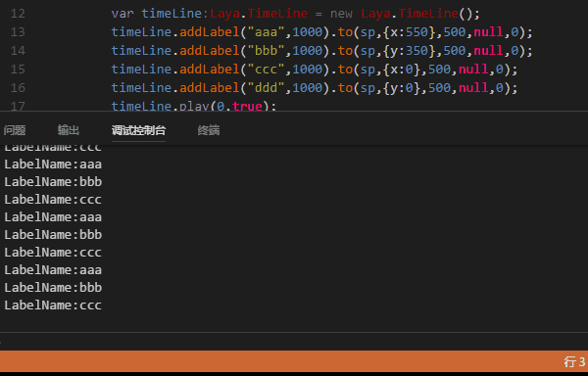Click addLabel on line 13
The width and height of the screenshot is (588, 376).
coord(210,32)
